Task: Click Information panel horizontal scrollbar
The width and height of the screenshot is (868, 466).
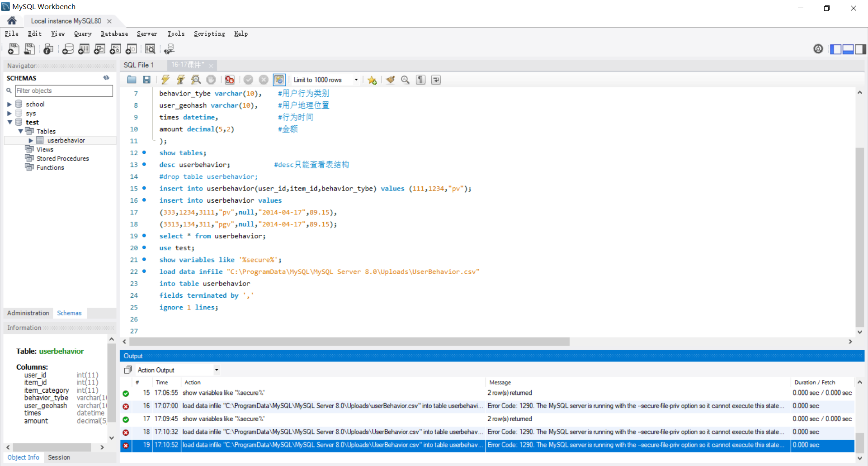Action: click(x=52, y=447)
